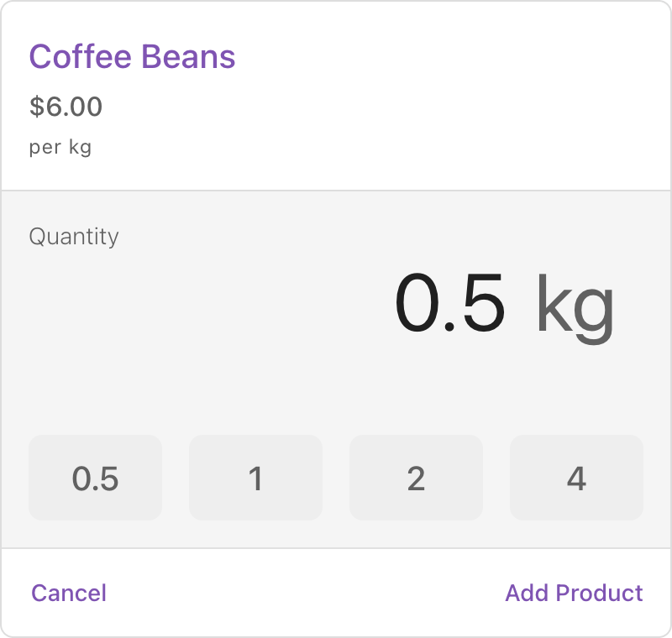The image size is (672, 638).
Task: Dismiss the Coffee Beans dialog
Action: 68,593
